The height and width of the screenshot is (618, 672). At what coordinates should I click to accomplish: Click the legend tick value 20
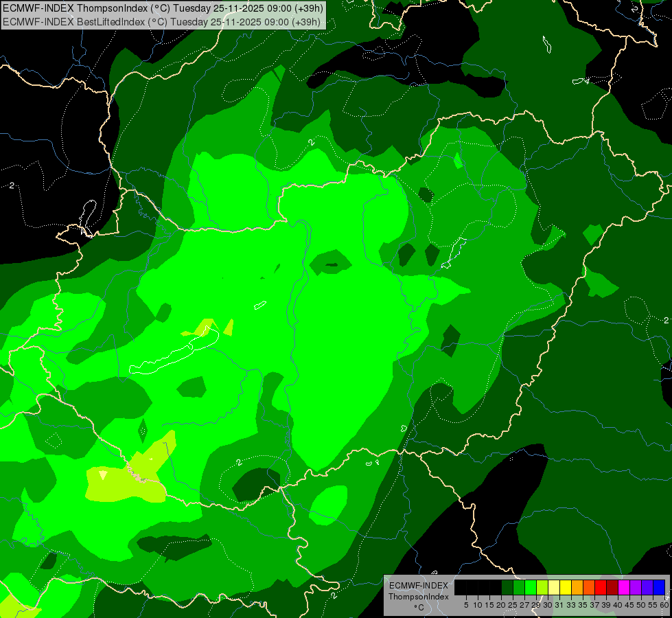coord(501,605)
